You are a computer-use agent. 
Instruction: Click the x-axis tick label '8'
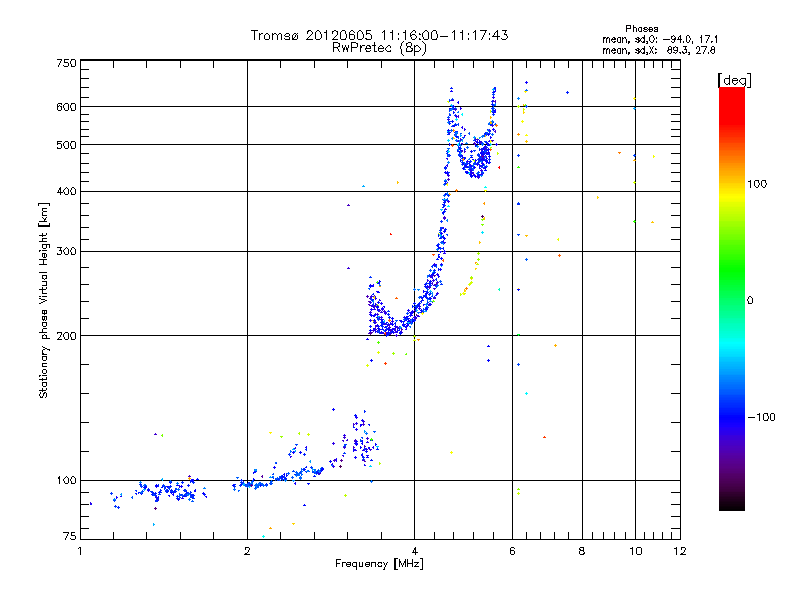tap(582, 551)
